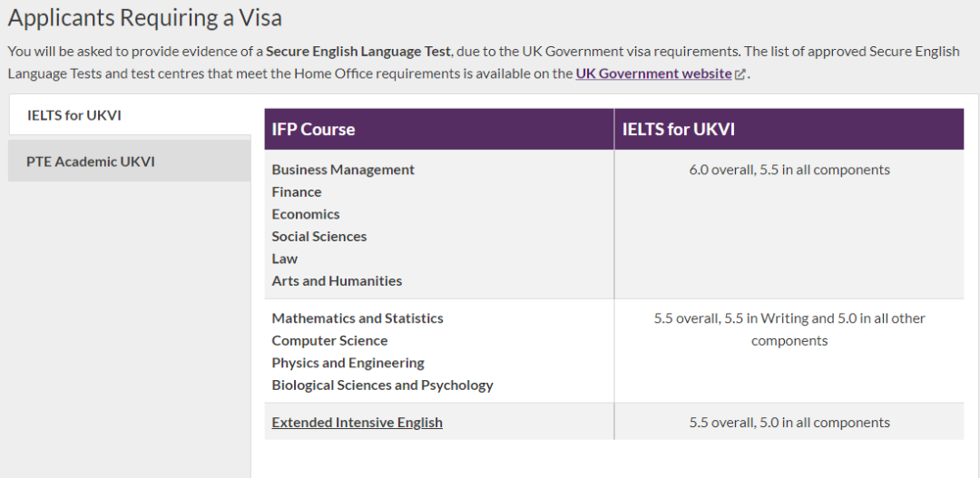Click the Economics course entry
The width and height of the screenshot is (980, 478).
(x=306, y=214)
